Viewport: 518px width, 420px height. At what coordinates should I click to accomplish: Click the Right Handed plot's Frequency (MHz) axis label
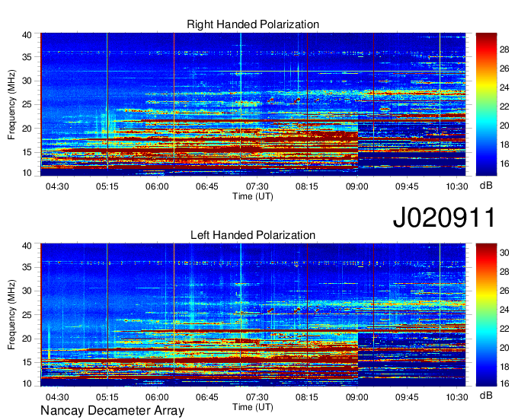point(11,104)
